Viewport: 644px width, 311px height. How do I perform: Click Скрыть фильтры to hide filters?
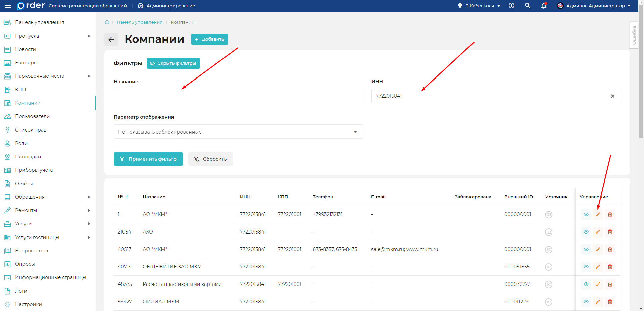[173, 63]
